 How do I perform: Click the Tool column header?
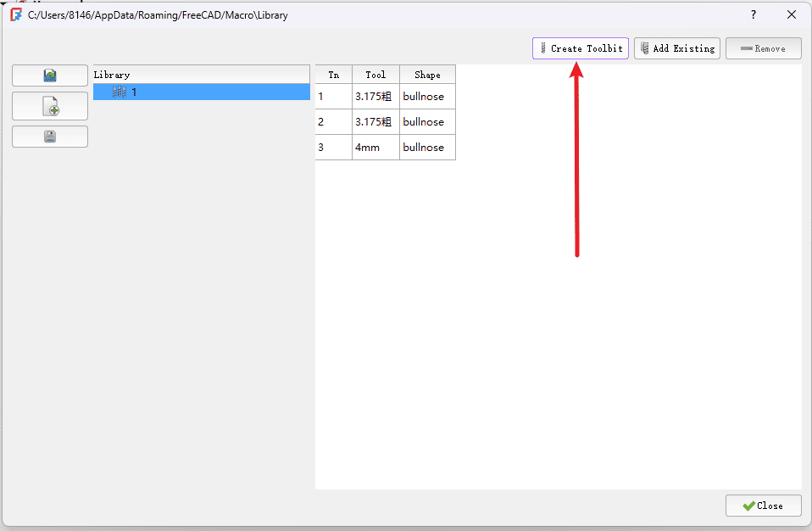tap(375, 75)
